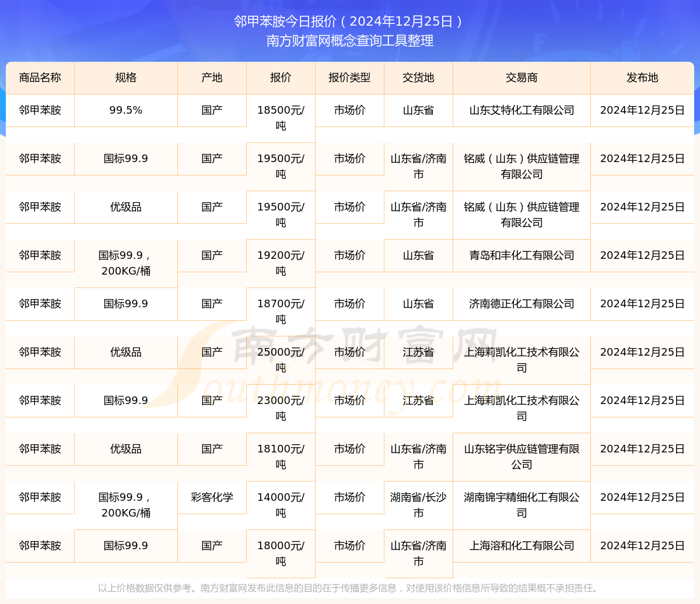Select the price cell '14000元/吨'
700x604 pixels.
coord(281,505)
